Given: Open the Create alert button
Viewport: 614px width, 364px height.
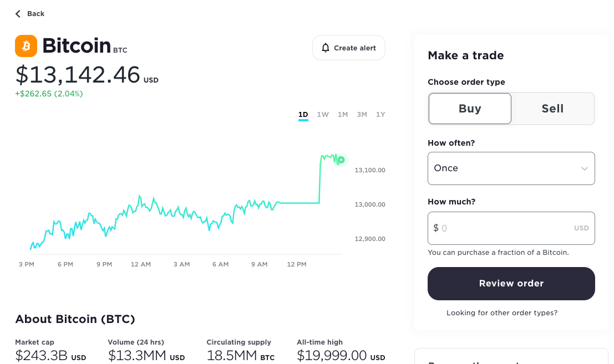Looking at the screenshot, I should tap(348, 48).
